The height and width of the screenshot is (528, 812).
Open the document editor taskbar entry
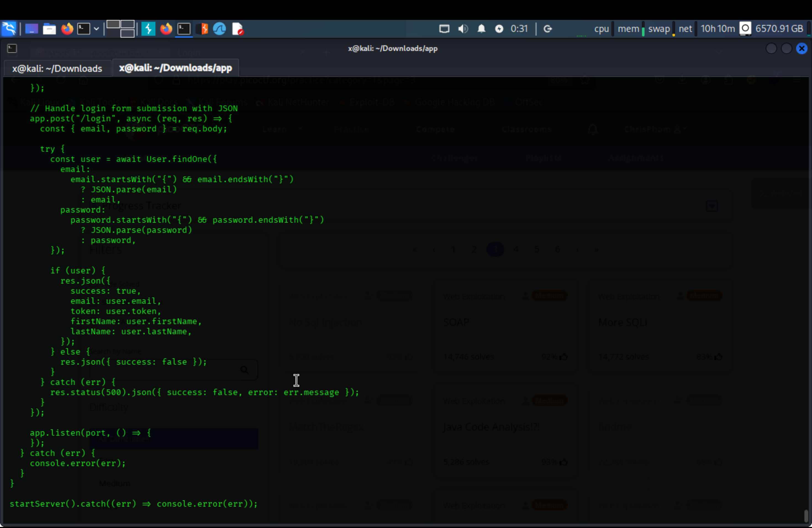point(238,29)
